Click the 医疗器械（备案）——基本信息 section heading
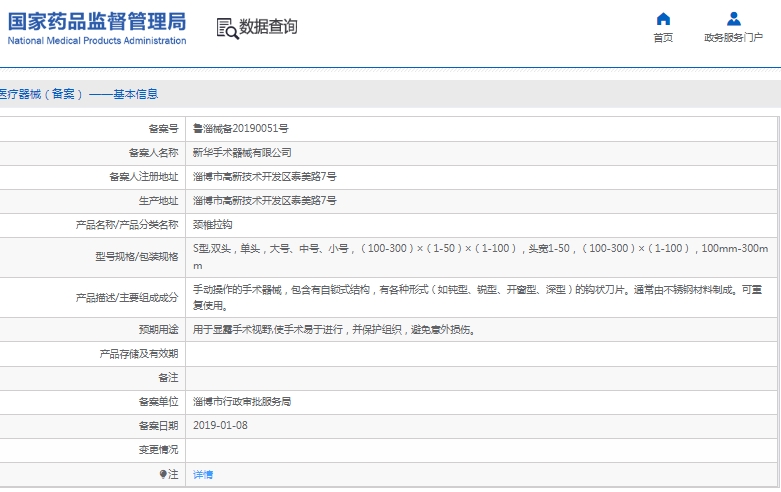Image resolution: width=781 pixels, height=492 pixels. 79,94
